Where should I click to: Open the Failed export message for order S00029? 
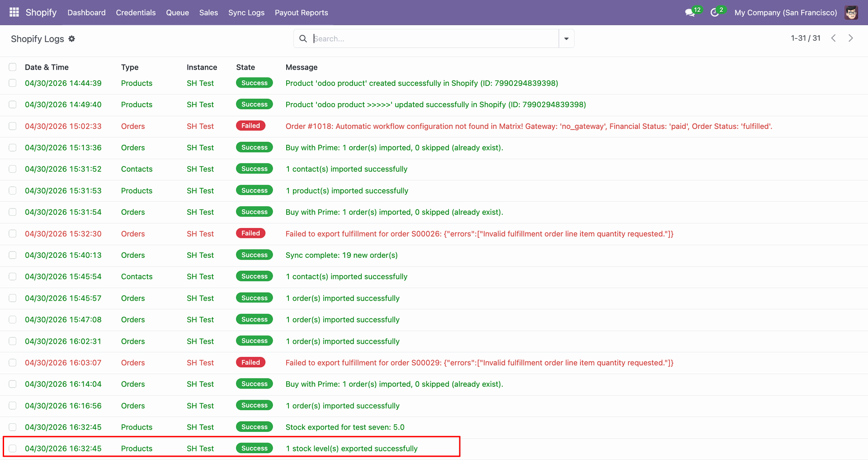point(480,362)
